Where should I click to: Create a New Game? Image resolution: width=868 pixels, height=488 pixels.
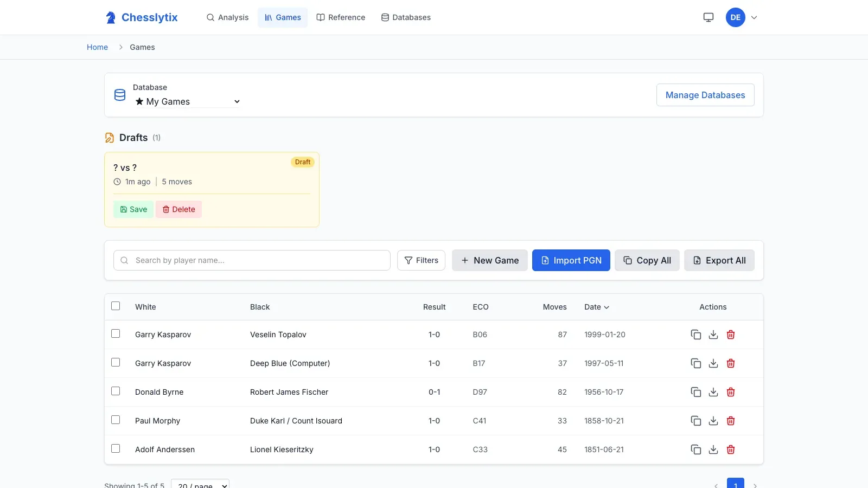(x=490, y=260)
